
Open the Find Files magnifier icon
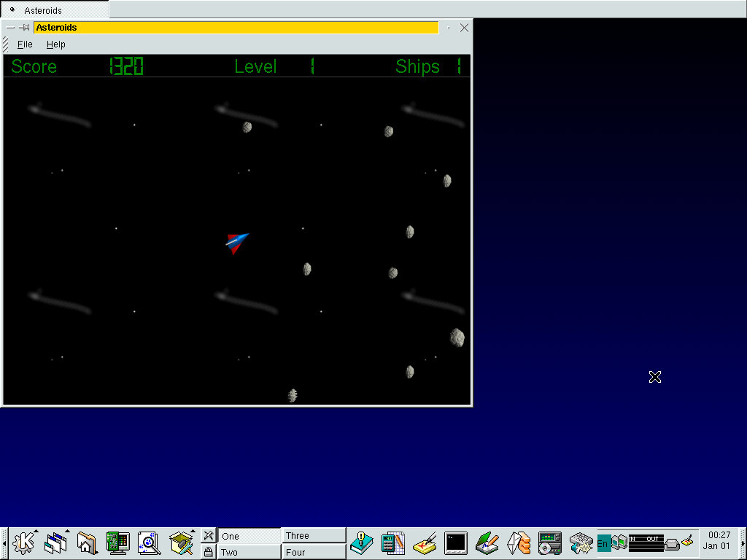coord(149,542)
